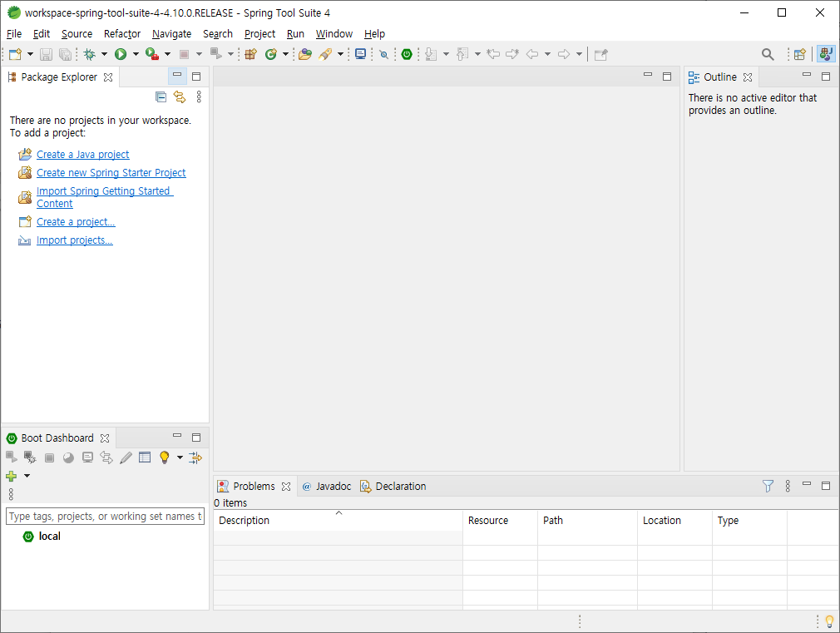Image resolution: width=840 pixels, height=633 pixels.
Task: Click the green plus icon in Boot Dashboard
Action: coord(12,476)
